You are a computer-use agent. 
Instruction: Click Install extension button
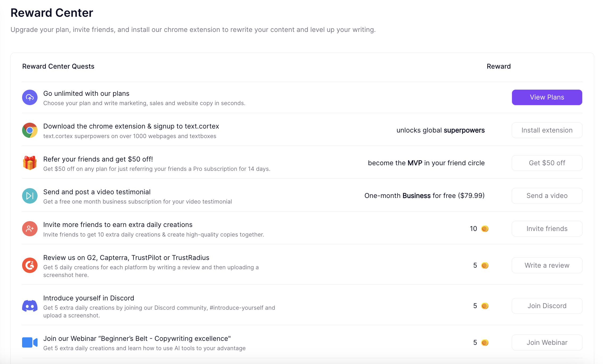[547, 130]
